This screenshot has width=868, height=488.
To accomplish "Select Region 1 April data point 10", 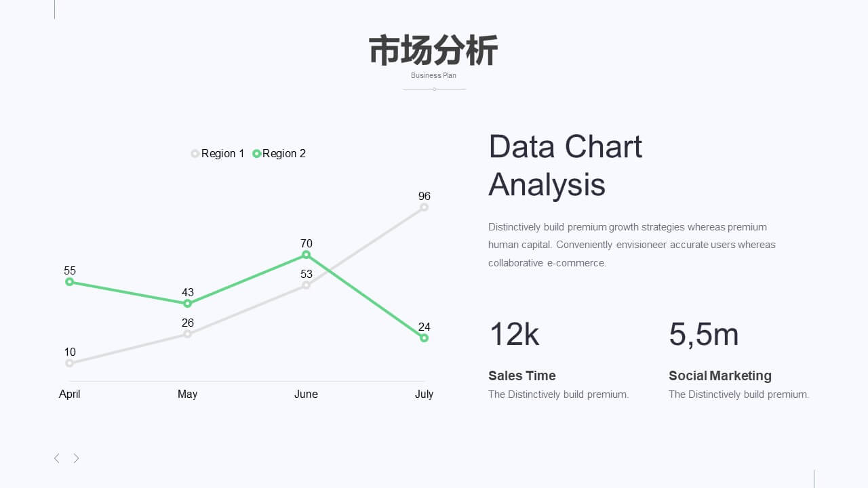I will pos(69,363).
